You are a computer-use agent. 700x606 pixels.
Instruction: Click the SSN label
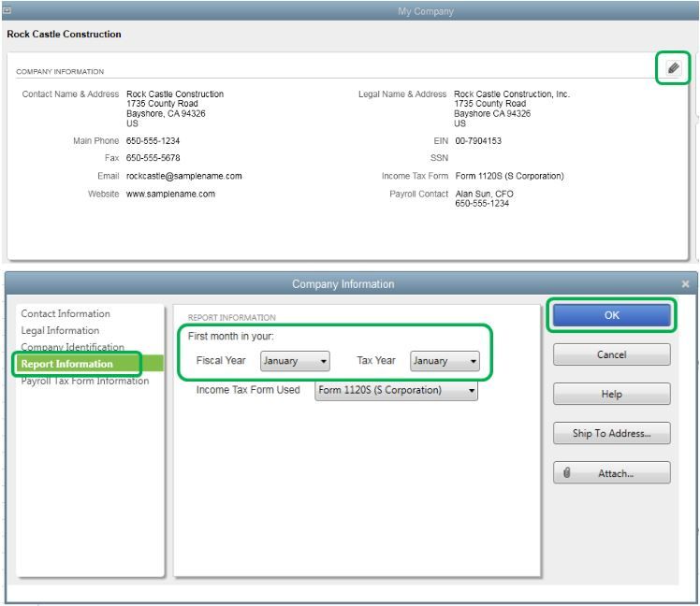(x=439, y=157)
